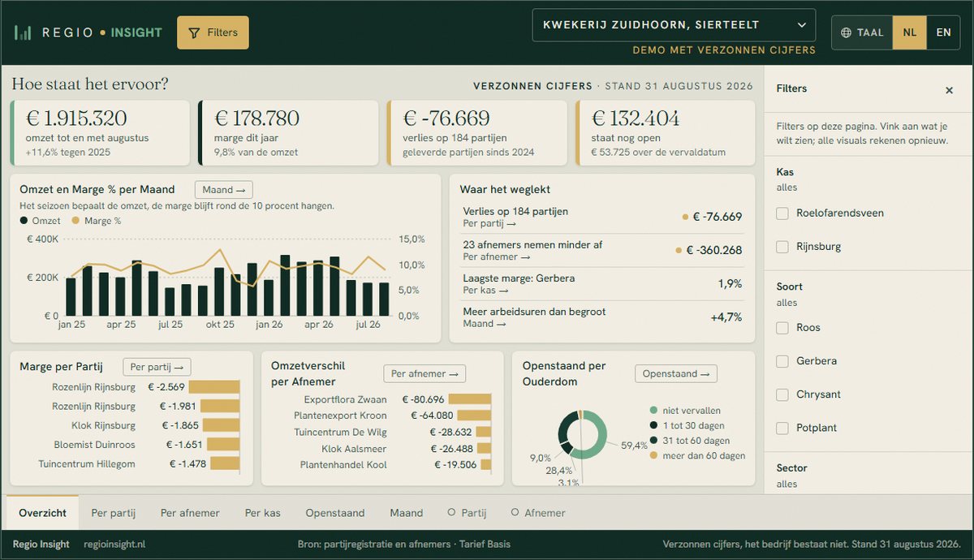
Task: Switch language to NL
Action: click(x=910, y=32)
